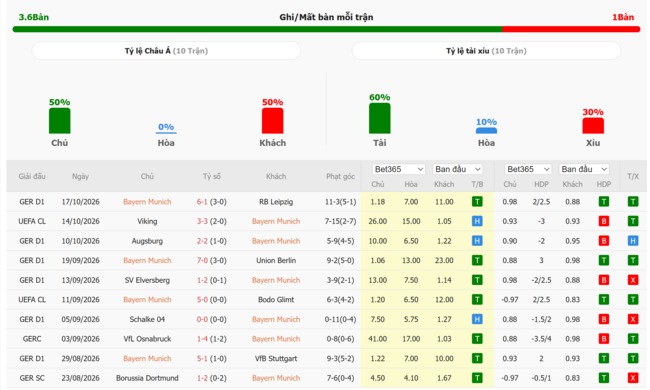The image size is (650, 390).
Task: Open Bayern Munich link in RB Leipzig row
Action: pyautogui.click(x=147, y=202)
